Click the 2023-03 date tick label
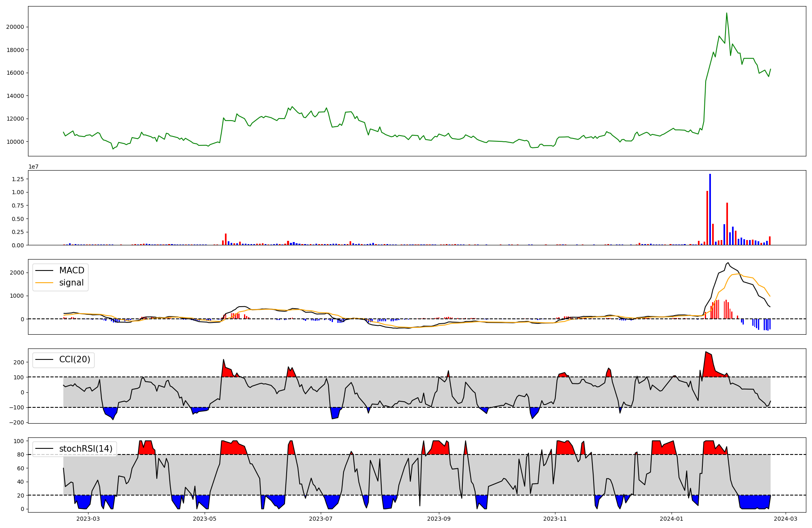This screenshot has height=528, width=812. (88, 519)
